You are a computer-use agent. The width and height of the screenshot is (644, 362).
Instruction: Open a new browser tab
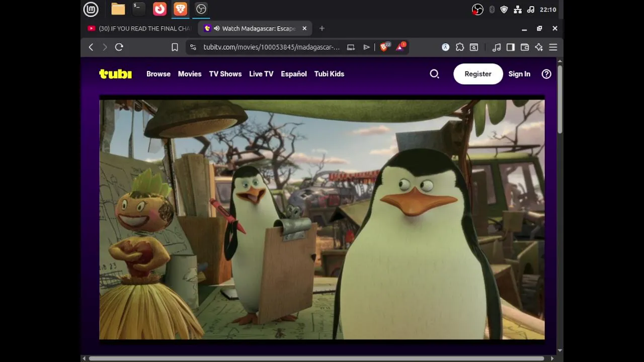(322, 29)
